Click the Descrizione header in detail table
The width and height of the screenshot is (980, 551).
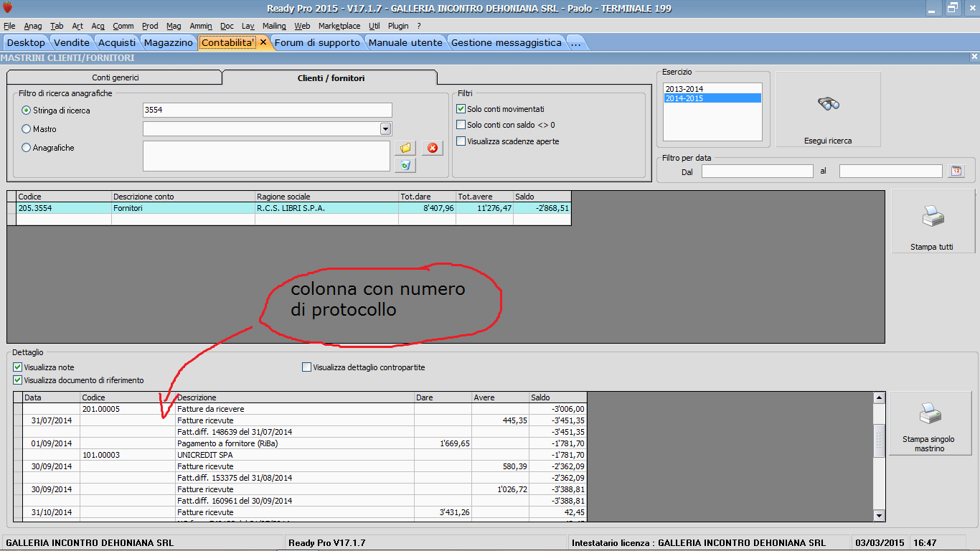point(295,397)
